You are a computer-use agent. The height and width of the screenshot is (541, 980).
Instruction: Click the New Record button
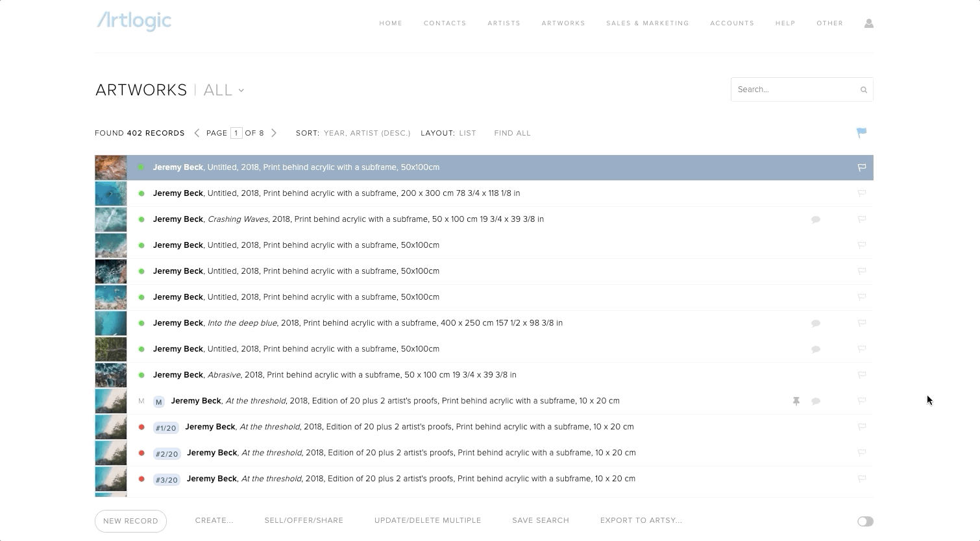click(130, 521)
